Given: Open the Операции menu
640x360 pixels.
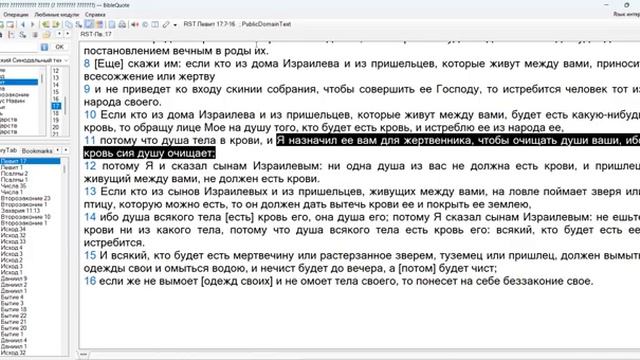Looking at the screenshot, I should (x=16, y=14).
